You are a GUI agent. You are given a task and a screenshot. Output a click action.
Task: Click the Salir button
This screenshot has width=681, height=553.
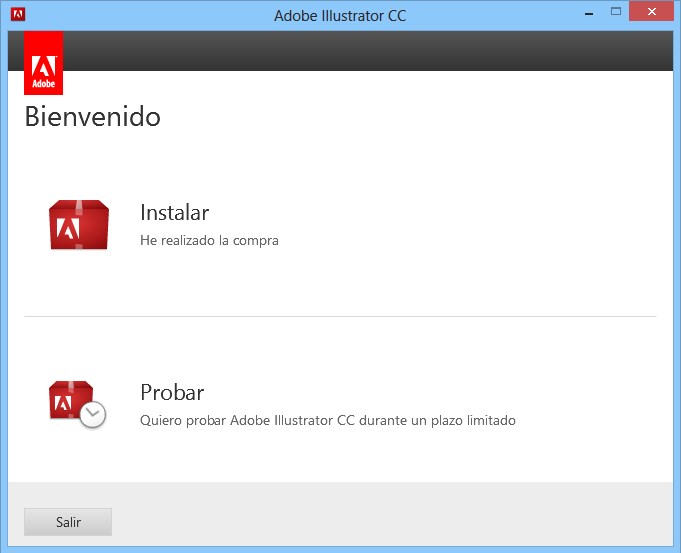tap(68, 522)
